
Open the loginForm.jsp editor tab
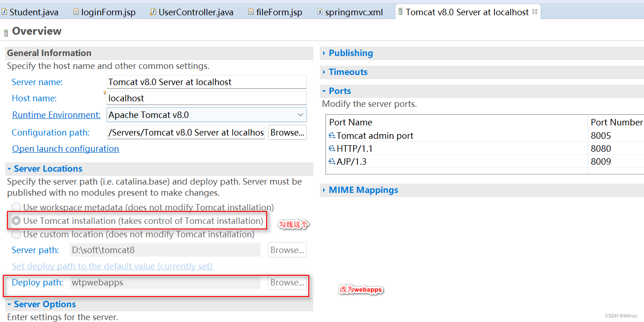coord(105,12)
